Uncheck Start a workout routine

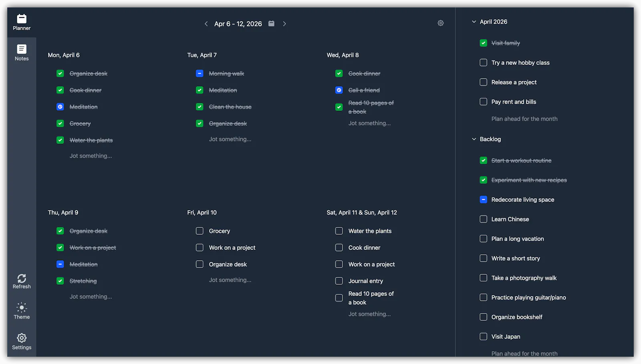click(x=484, y=161)
